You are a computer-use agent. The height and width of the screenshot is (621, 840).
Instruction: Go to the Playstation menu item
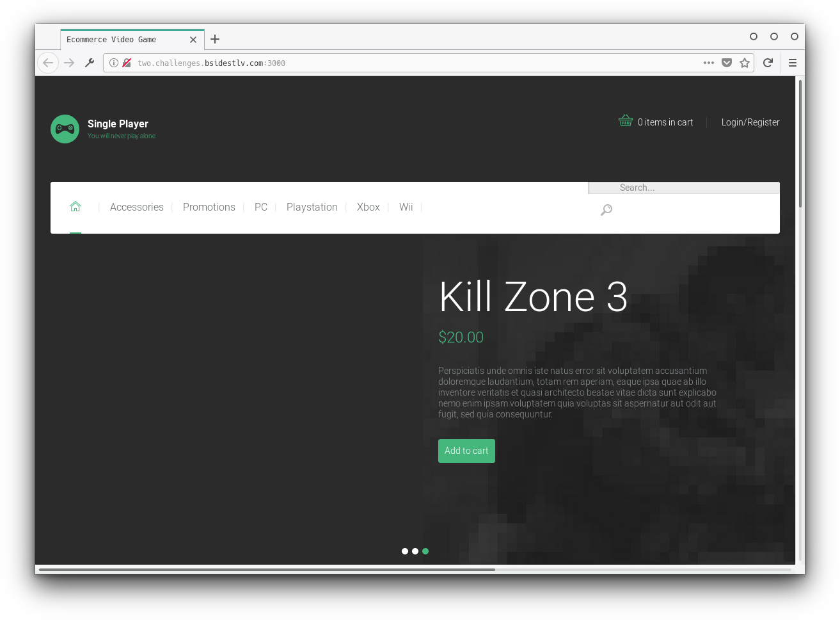coord(312,207)
